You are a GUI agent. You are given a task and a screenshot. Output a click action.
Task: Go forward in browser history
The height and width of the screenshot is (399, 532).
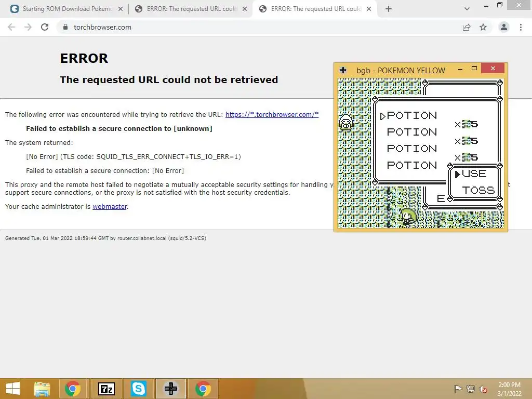(x=28, y=27)
